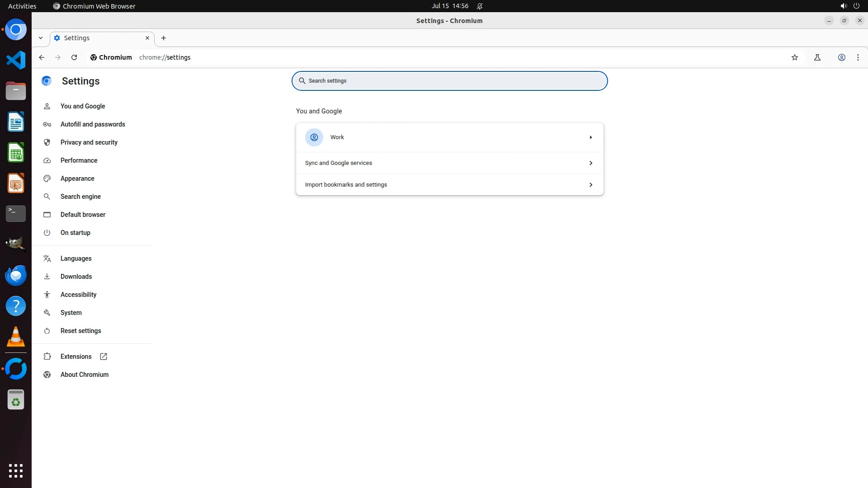
Task: Go to Appearance settings
Action: tap(77, 178)
